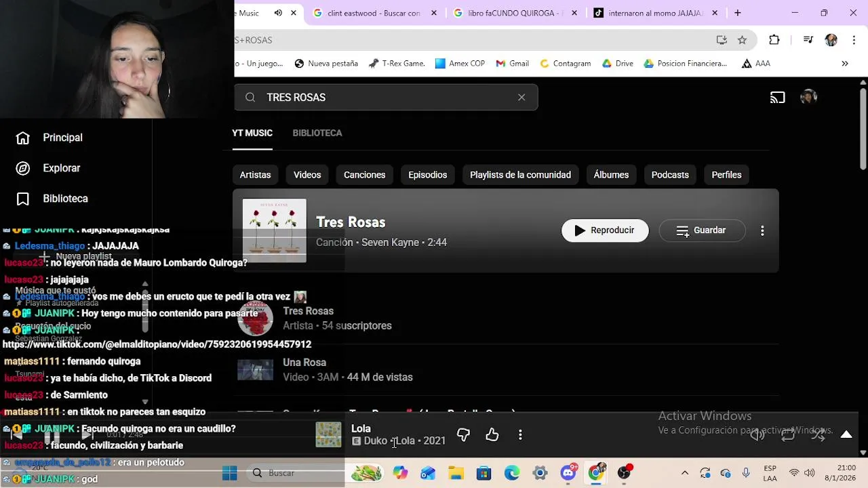This screenshot has height=488, width=868.
Task: Open the cast to device icon
Action: (x=777, y=98)
